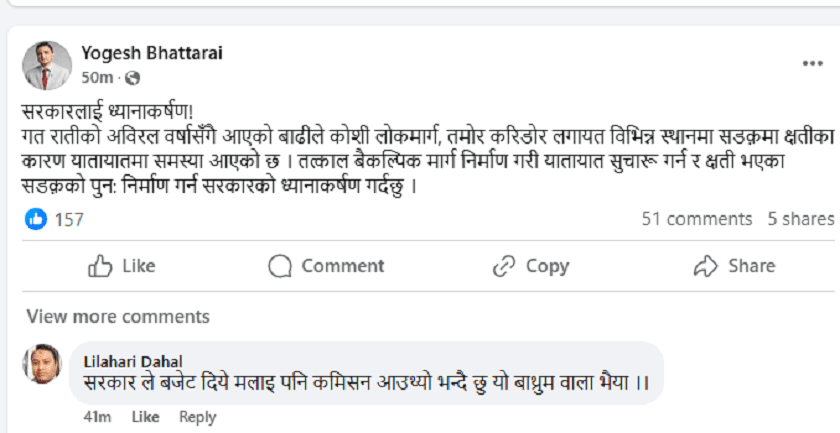Click the blue like reaction icon
Image resolution: width=840 pixels, height=433 pixels.
click(x=36, y=219)
